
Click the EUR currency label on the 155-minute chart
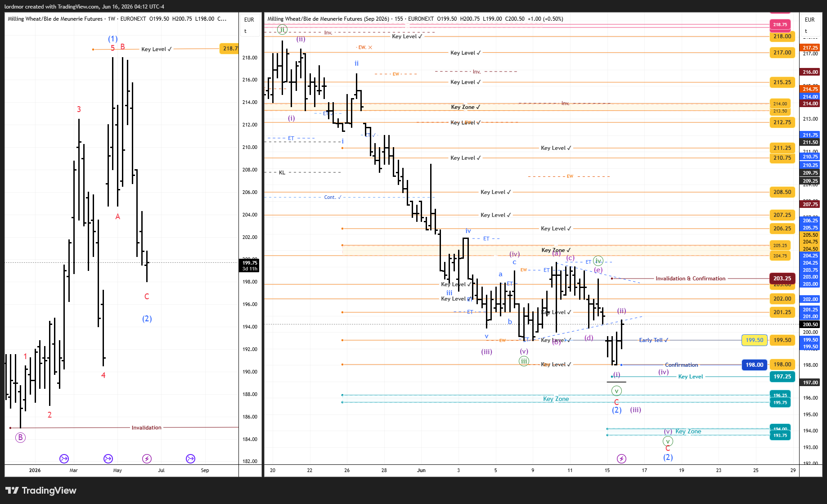(x=810, y=20)
